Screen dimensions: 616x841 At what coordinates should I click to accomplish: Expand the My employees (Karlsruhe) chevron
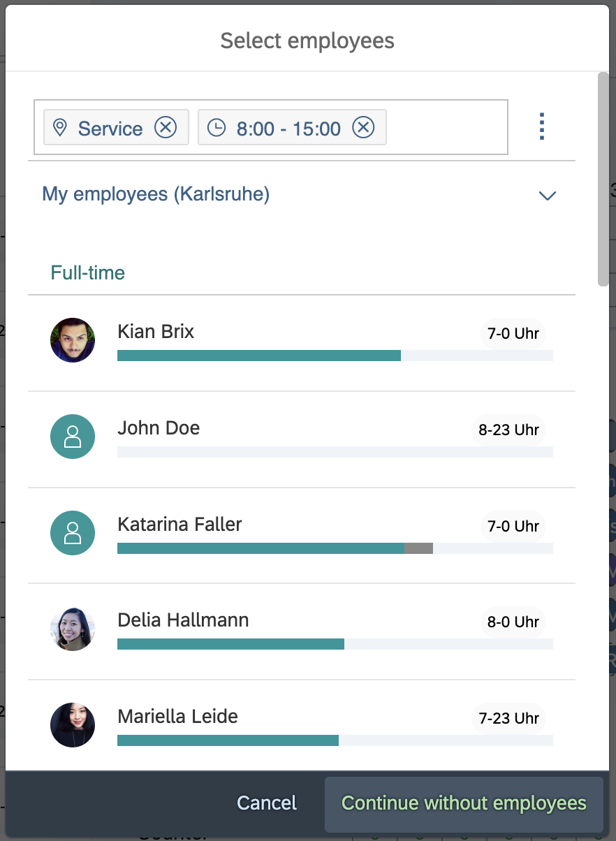[548, 196]
